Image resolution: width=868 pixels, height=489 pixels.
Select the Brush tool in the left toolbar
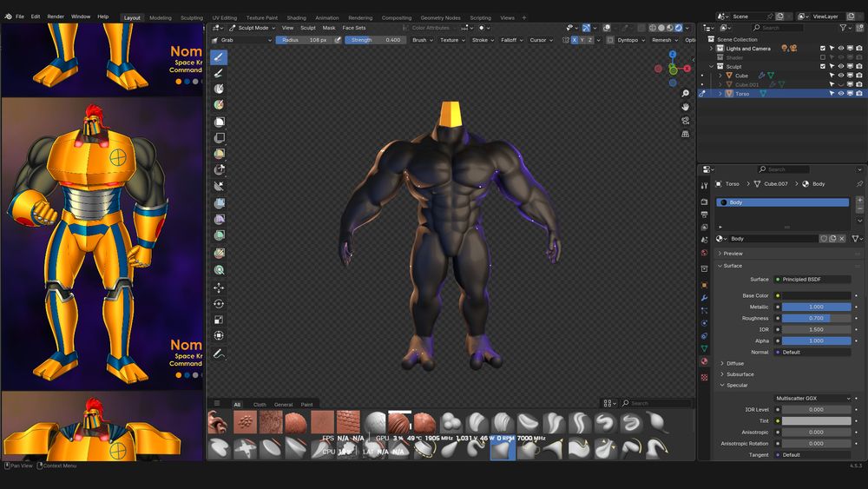[218, 56]
